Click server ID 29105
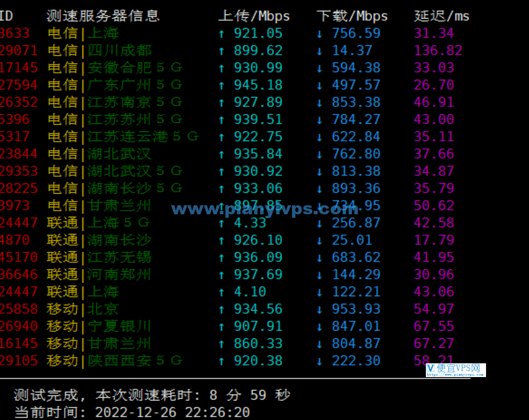Screen dimensions: 529x420 point(19,360)
